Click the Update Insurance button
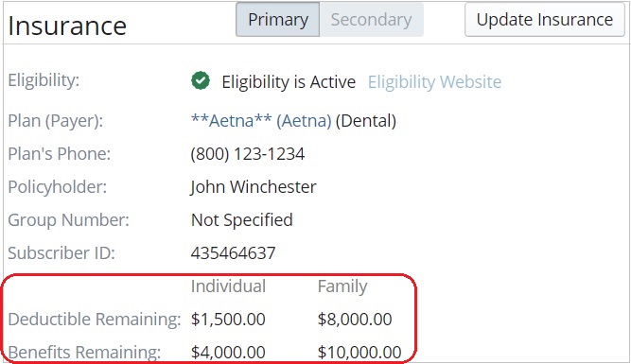 (545, 19)
